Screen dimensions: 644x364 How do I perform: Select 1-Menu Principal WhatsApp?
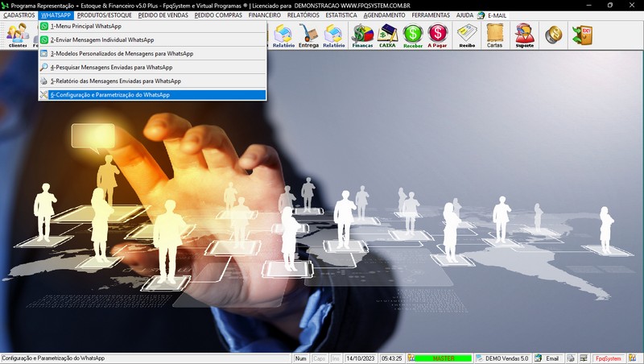152,26
